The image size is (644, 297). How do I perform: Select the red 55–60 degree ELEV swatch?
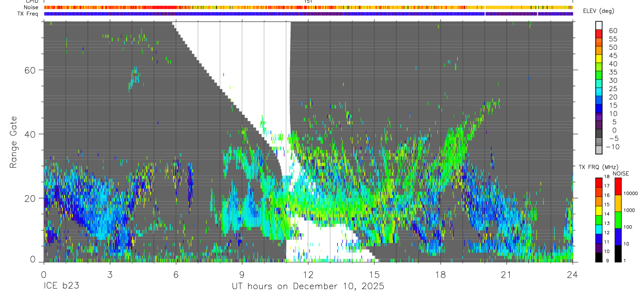tap(599, 34)
